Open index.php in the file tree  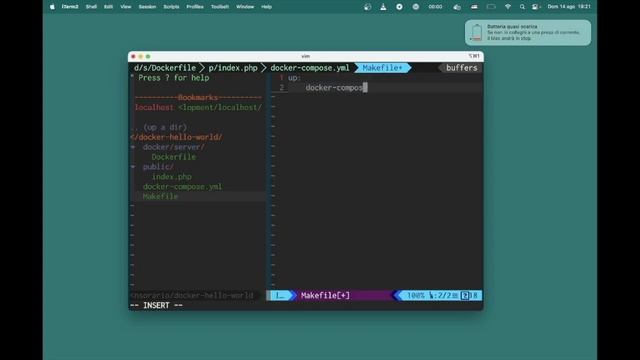point(171,177)
